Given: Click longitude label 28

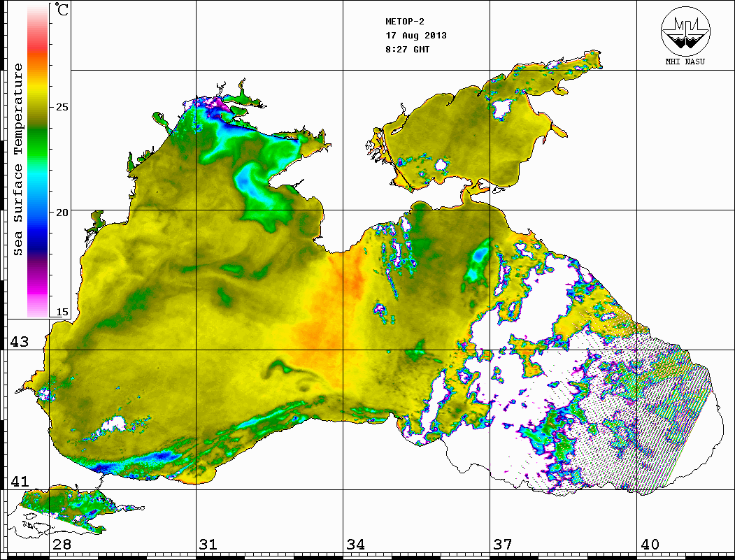Looking at the screenshot, I should 62,544.
